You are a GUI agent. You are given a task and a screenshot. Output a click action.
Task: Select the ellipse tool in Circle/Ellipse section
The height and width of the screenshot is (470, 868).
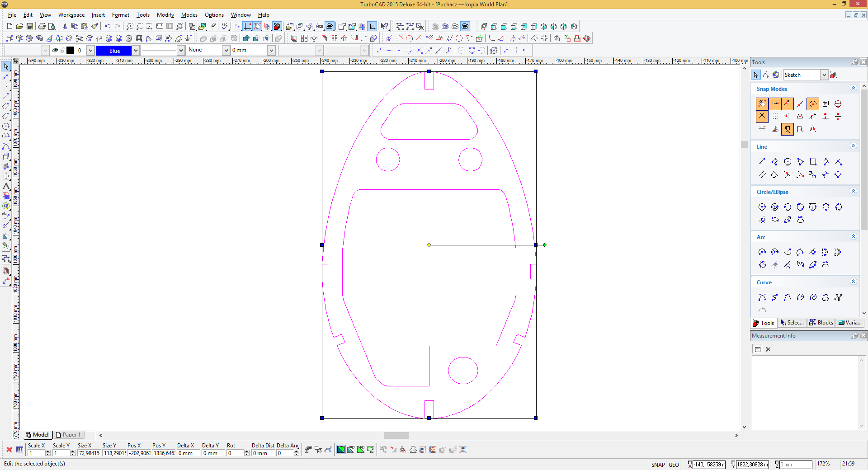[x=775, y=220]
